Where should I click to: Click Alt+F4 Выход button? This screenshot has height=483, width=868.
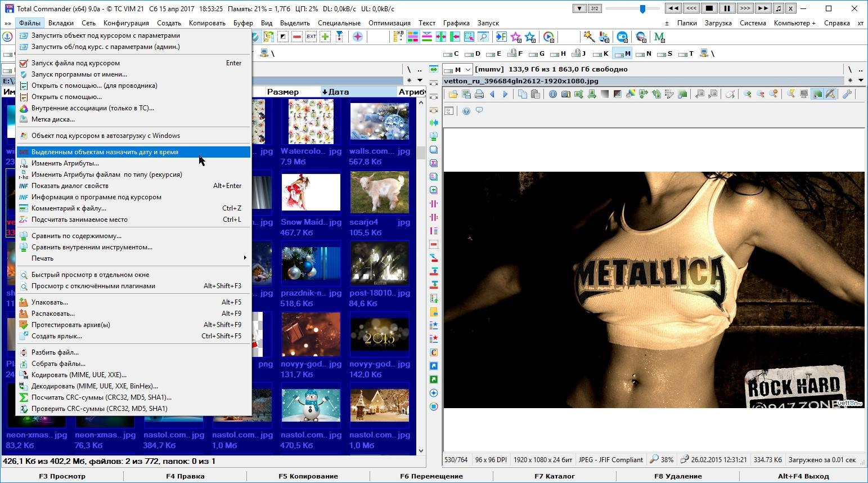803,476
